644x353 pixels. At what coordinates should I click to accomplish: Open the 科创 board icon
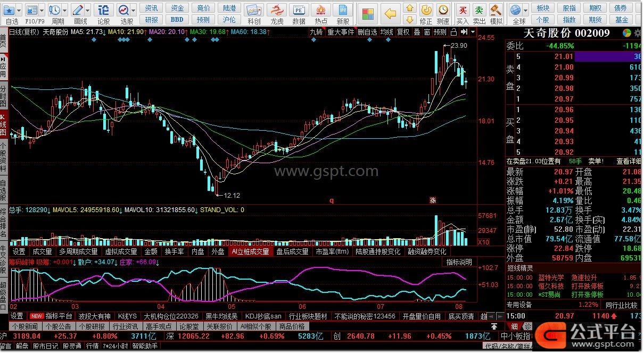[x=254, y=10]
